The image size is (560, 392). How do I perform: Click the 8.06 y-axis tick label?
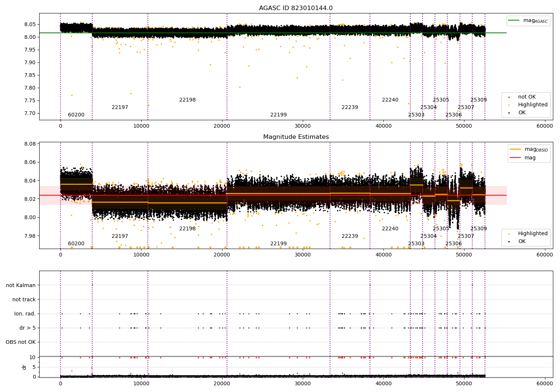(x=30, y=162)
